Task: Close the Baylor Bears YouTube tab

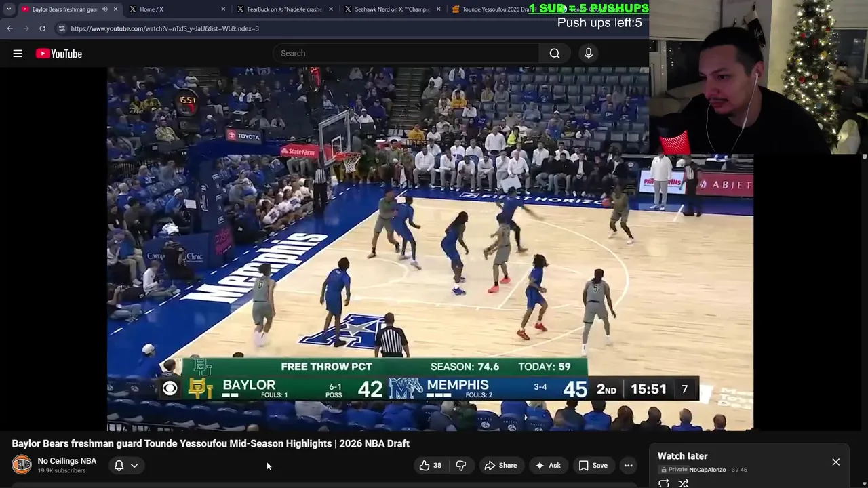Action: 115,9
